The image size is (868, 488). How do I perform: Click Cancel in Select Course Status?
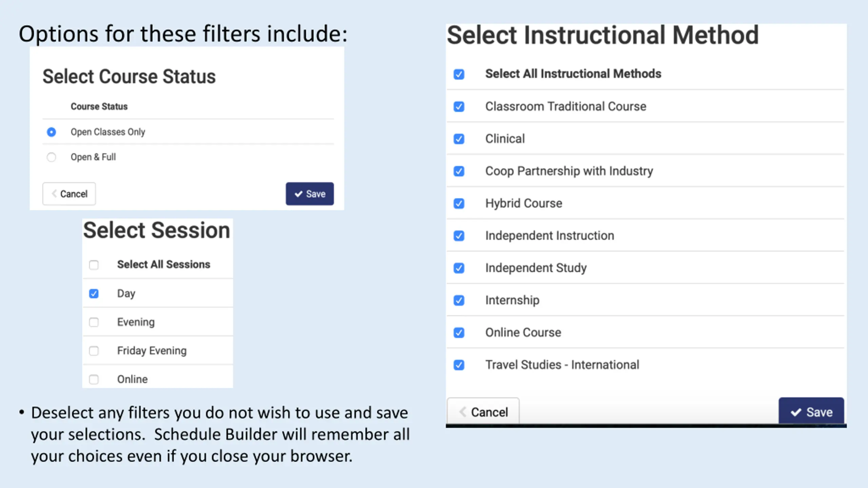(x=69, y=194)
